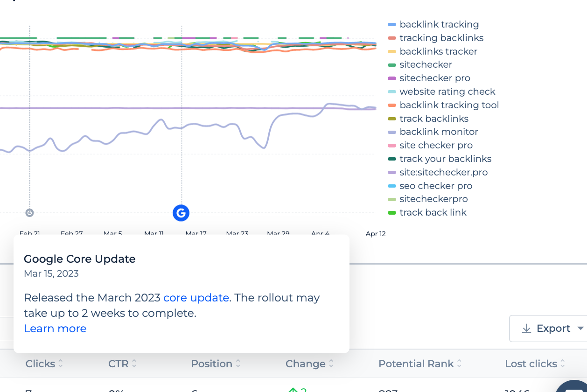This screenshot has width=587, height=392.
Task: Toggle the 'backlink monitor' series in the legend
Action: [439, 132]
